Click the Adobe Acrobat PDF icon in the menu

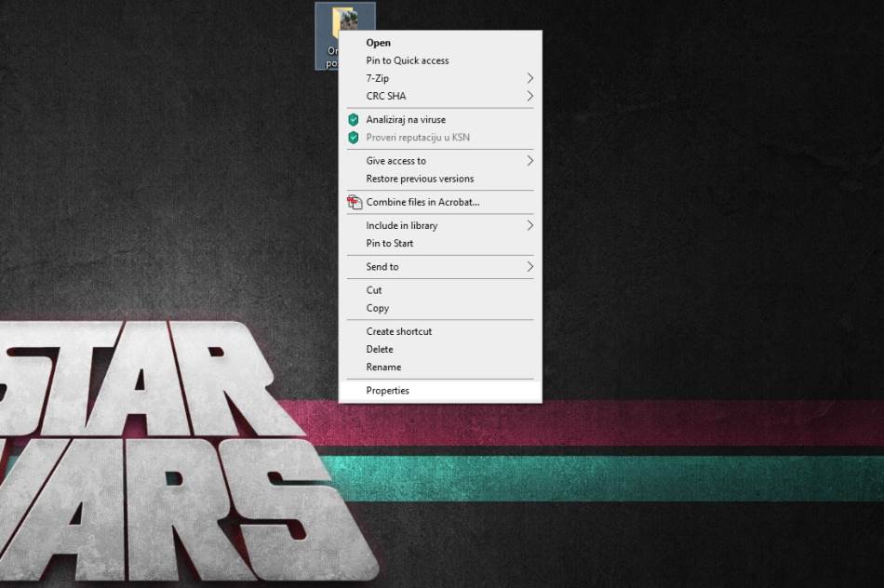pos(354,202)
